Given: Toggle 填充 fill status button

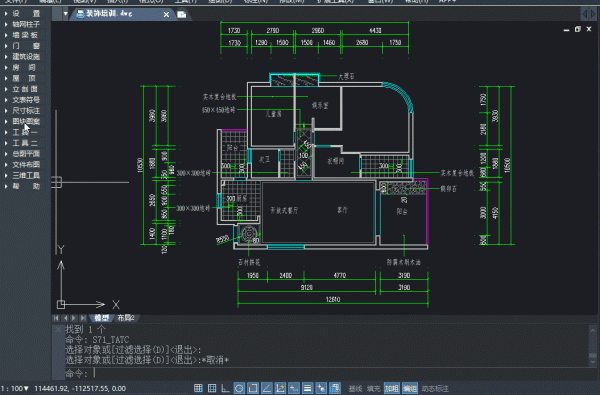Looking at the screenshot, I should pyautogui.click(x=373, y=388).
